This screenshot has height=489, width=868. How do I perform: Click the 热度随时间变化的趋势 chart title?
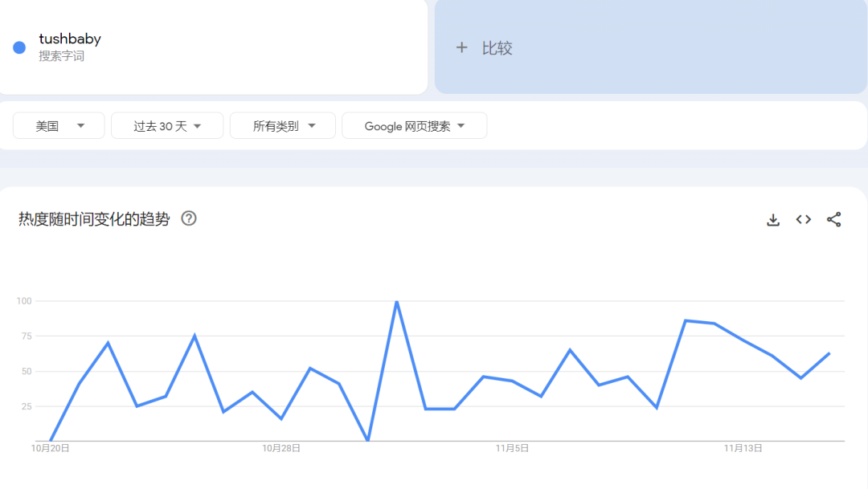click(94, 219)
